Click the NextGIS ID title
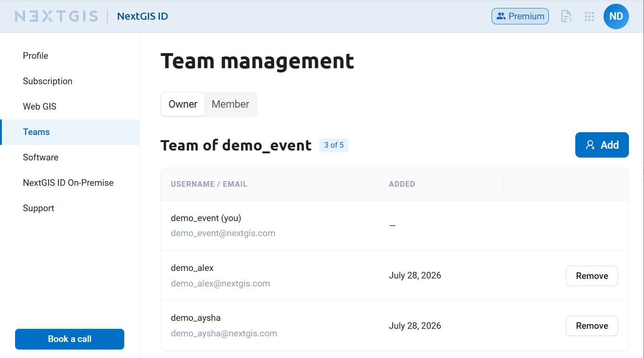The image size is (644, 358). (x=143, y=16)
